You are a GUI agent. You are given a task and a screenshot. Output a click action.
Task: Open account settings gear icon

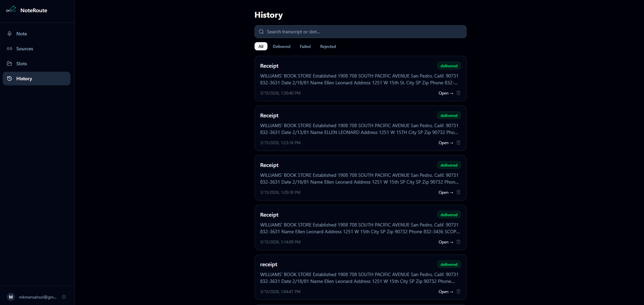click(64, 297)
